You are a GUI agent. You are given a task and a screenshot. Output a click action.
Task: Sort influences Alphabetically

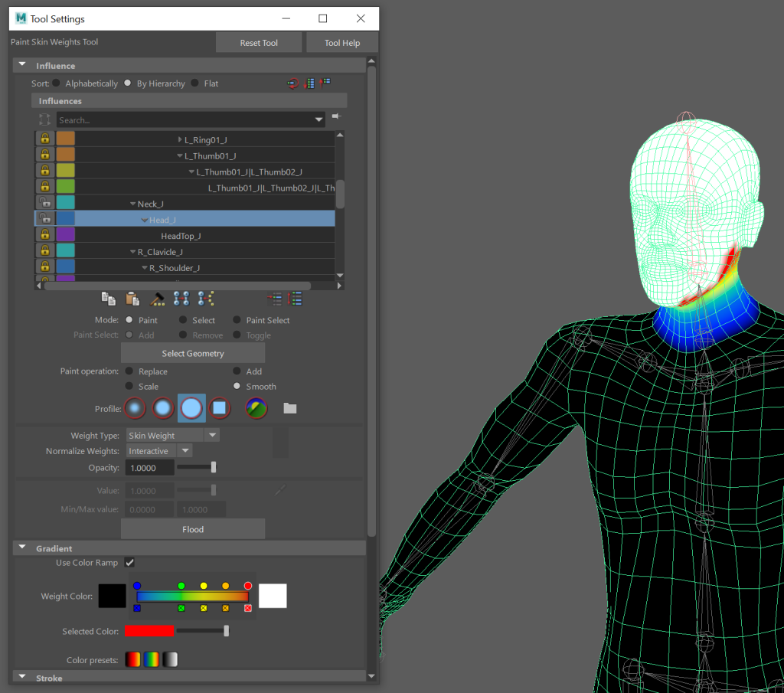tap(57, 83)
